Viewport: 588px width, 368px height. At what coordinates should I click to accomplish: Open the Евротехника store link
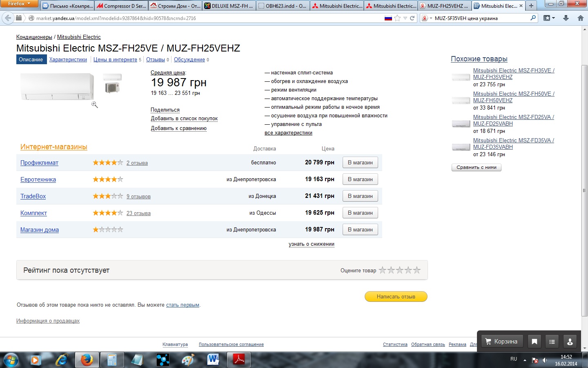pyautogui.click(x=38, y=180)
